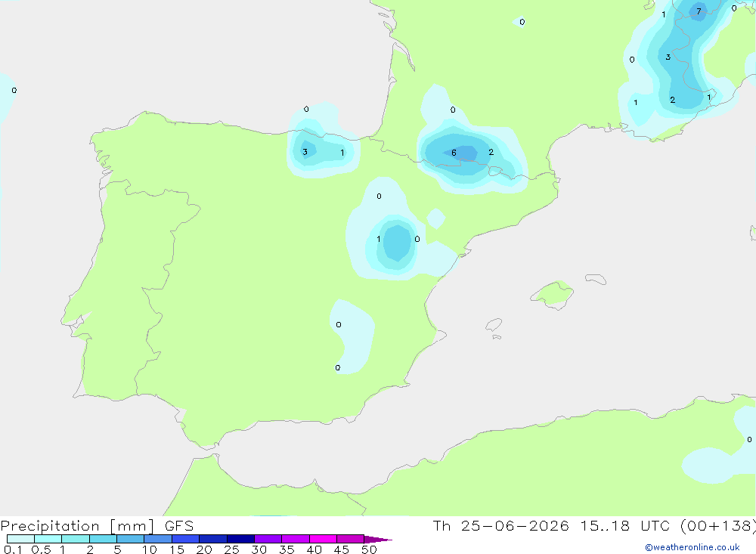Click the legend scale label "25"
The width and height of the screenshot is (756, 554).
coord(231,549)
